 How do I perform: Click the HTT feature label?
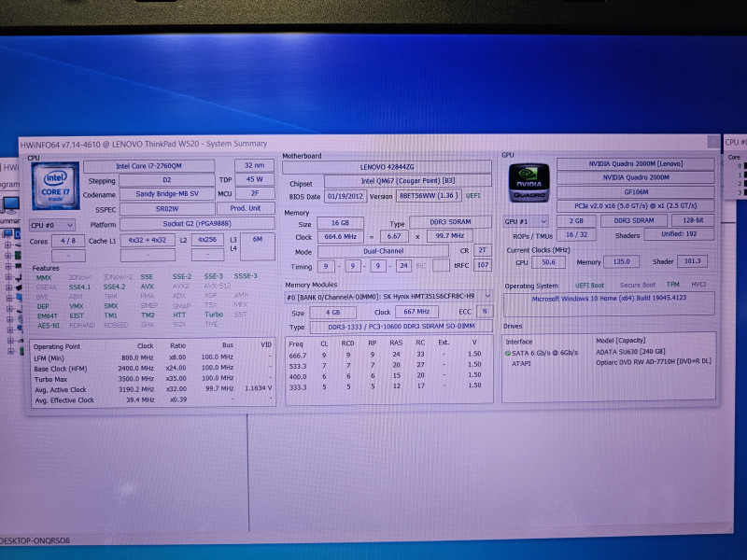tap(179, 315)
